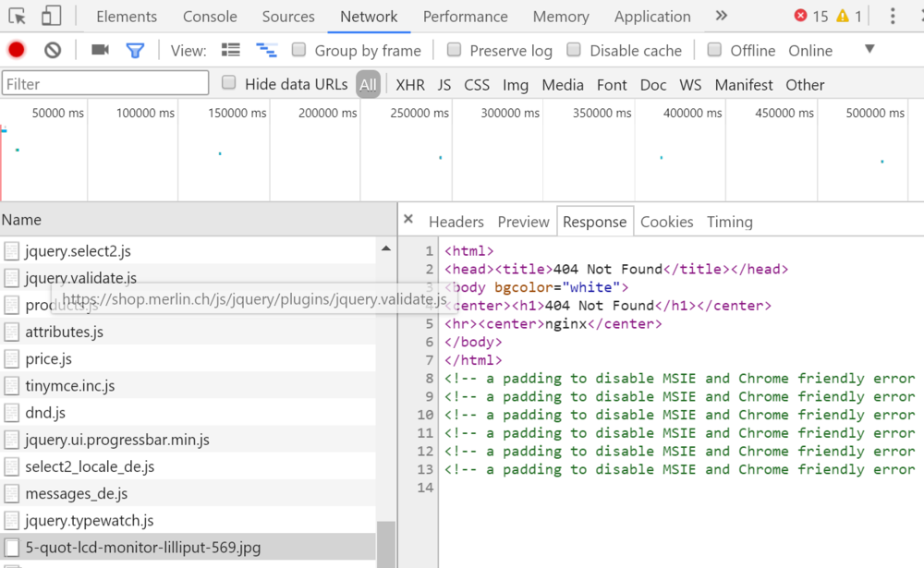Open the DevTools three-dot customize menu

892,16
